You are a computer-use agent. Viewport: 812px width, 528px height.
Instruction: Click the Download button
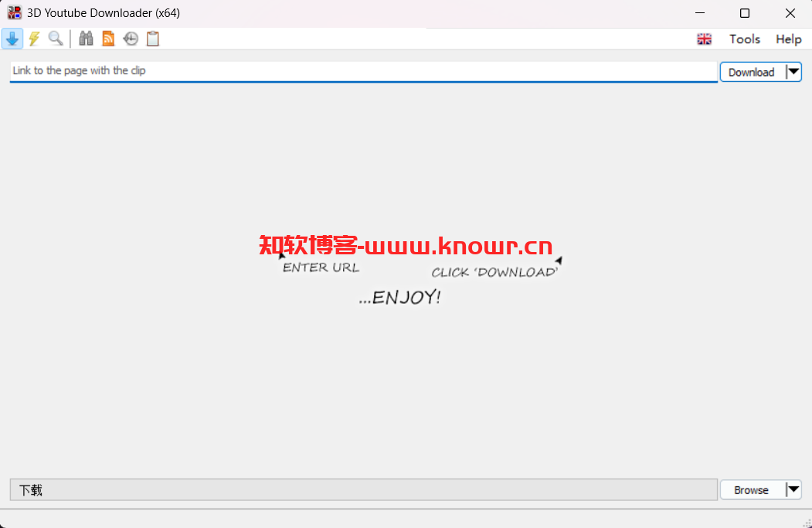(752, 72)
